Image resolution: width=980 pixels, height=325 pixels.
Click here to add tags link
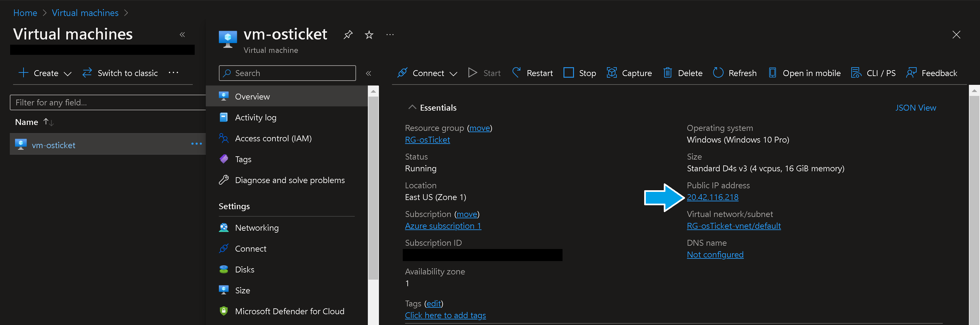click(445, 316)
